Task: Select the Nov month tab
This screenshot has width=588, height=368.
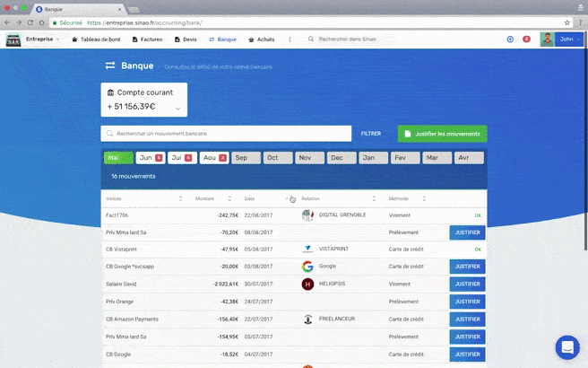Action: 310,158
